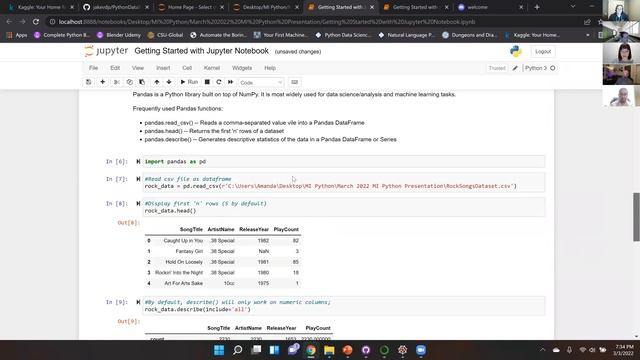The width and height of the screenshot is (640, 360).
Task: Click the PlayCount header in the describe table
Action: pos(318,328)
